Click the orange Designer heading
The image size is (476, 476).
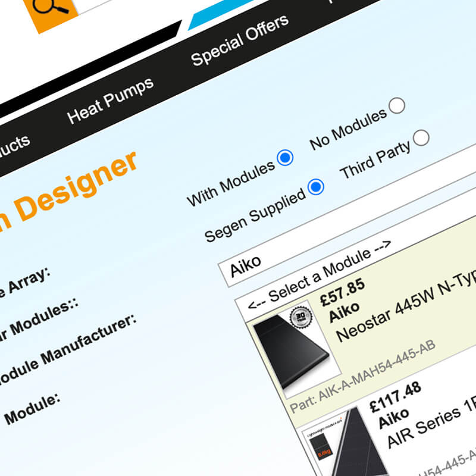point(76,186)
